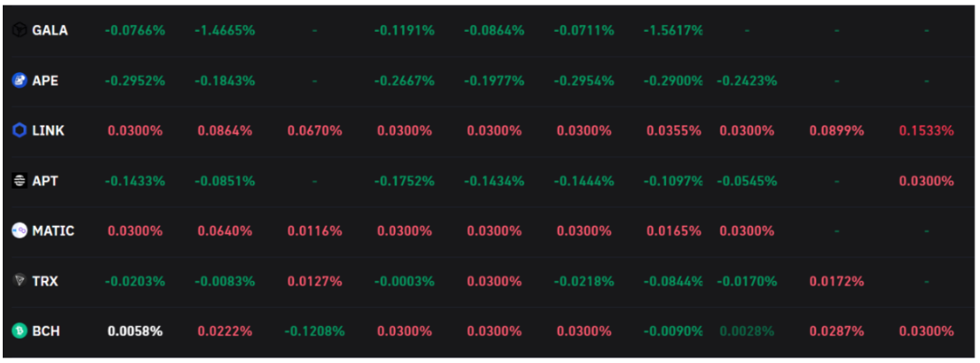The height and width of the screenshot is (363, 980).
Task: Open the APE symbol name
Action: [x=45, y=80]
